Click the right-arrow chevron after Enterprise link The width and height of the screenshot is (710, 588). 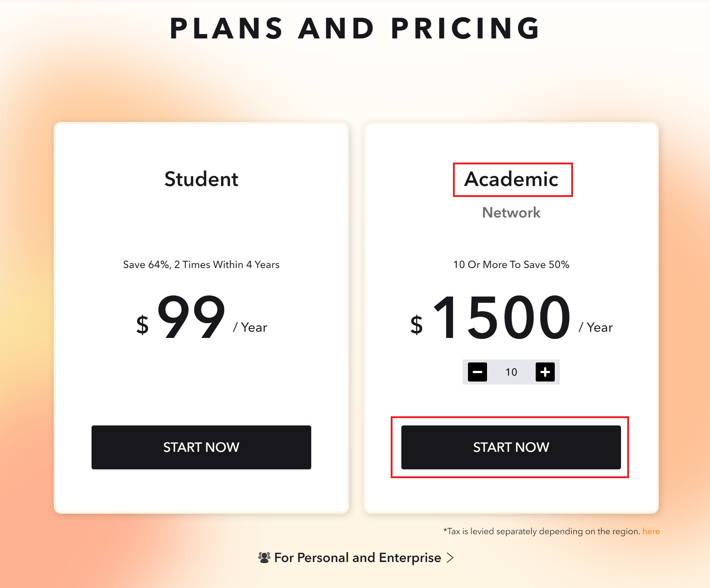450,558
